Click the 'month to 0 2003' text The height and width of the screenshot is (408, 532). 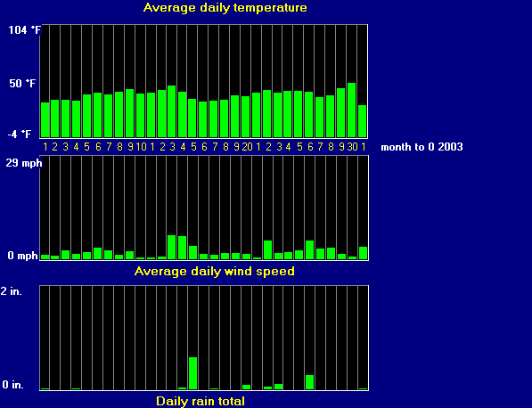pyautogui.click(x=422, y=147)
